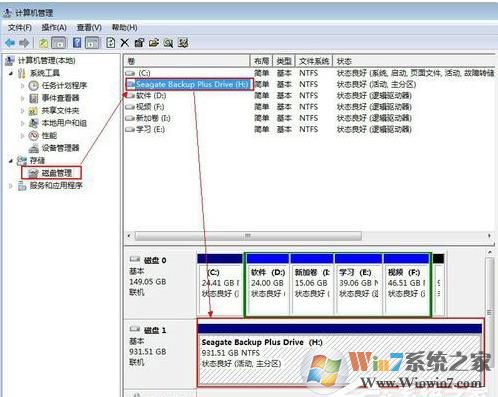Image resolution: width=498 pixels, height=397 pixels.
Task: Sort by the 卷 column header
Action: 187,61
